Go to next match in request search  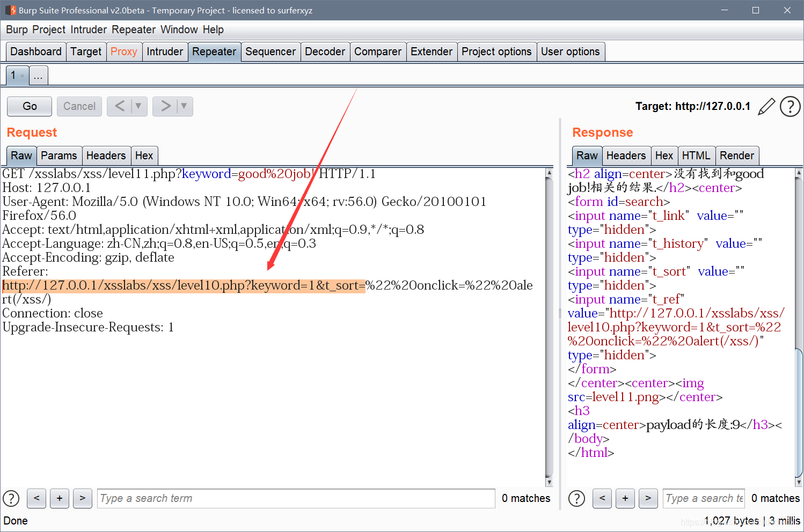tap(83, 498)
